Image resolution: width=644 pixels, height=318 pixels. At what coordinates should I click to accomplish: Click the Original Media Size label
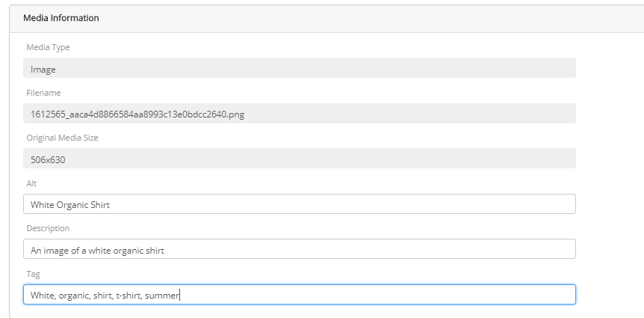[62, 138]
